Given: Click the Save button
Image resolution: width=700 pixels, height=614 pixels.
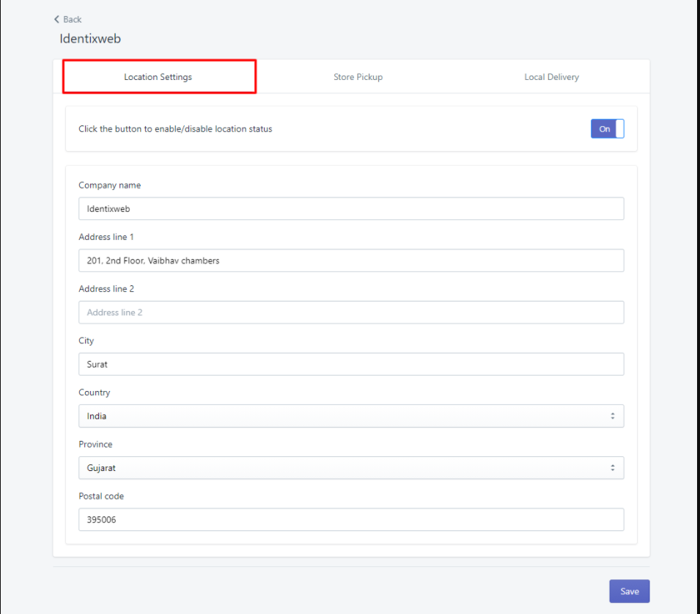Looking at the screenshot, I should tap(630, 591).
